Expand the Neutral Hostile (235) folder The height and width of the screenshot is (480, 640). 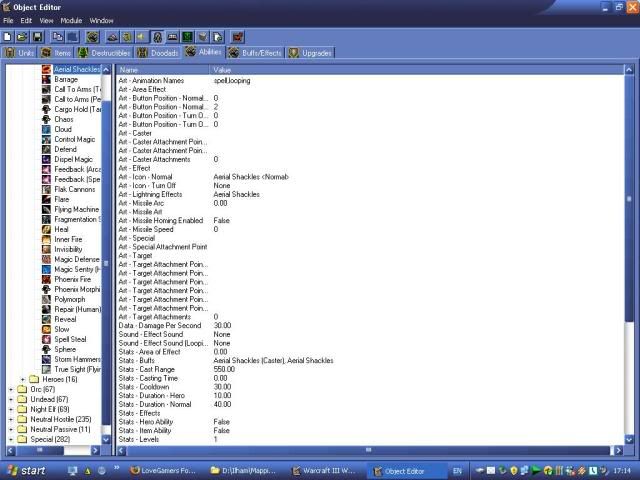pos(11,419)
